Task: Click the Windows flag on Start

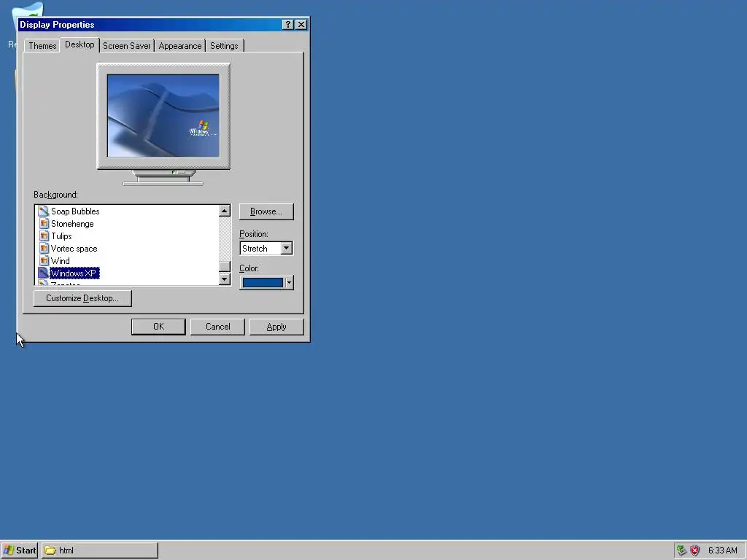Action: (x=9, y=551)
